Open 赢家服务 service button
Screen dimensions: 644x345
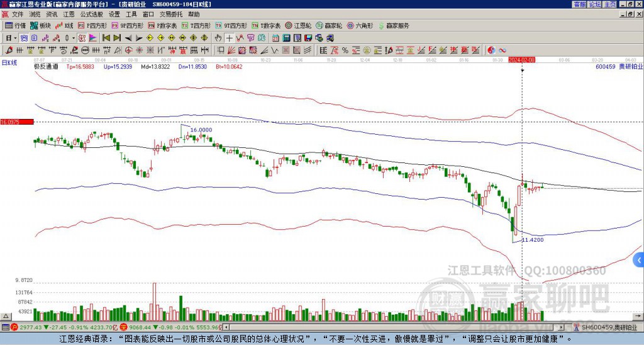(394, 25)
